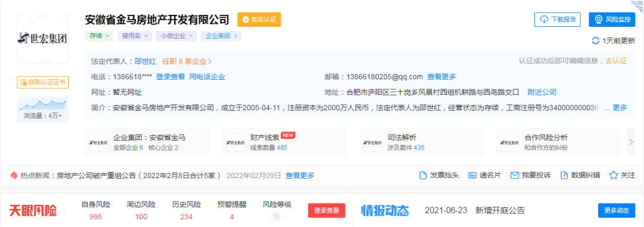Image resolution: width=644 pixels, height=227 pixels.
Task: Download the company report
Action: [x=558, y=19]
